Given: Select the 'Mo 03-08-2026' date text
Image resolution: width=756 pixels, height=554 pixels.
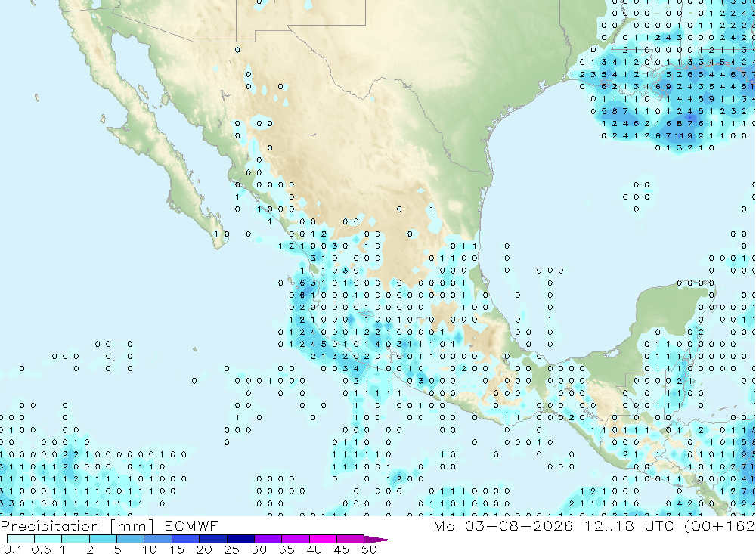Looking at the screenshot, I should (x=503, y=525).
